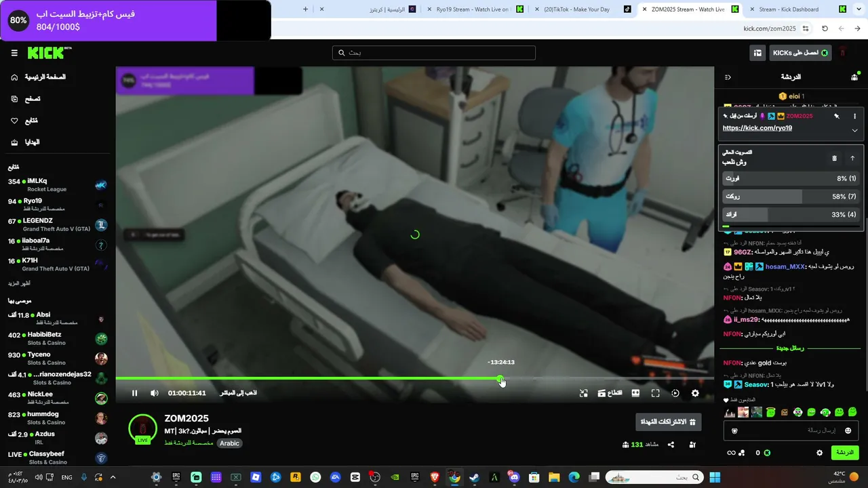
Task: Click the Get KICKs button
Action: [800, 53]
